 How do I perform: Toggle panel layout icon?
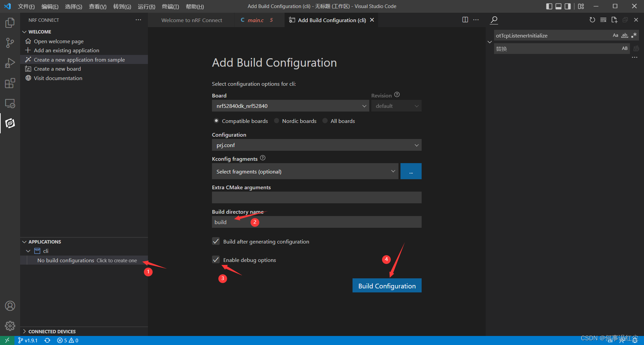coord(558,6)
